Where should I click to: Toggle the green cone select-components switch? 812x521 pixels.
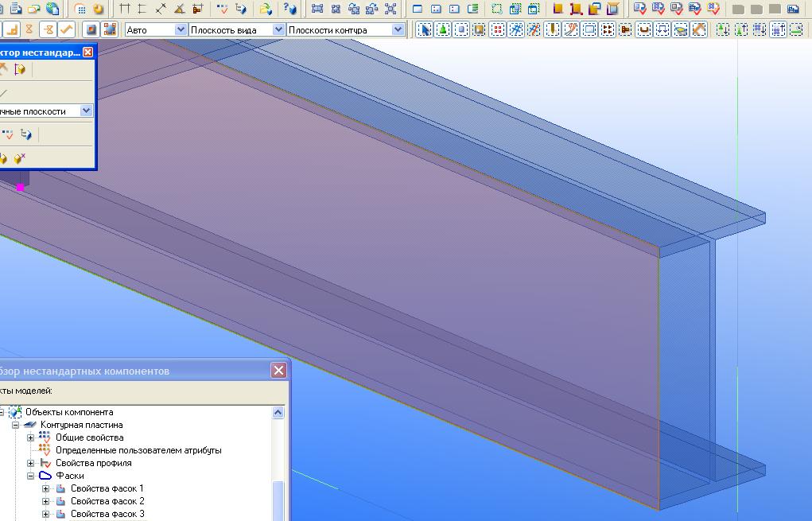(x=442, y=29)
